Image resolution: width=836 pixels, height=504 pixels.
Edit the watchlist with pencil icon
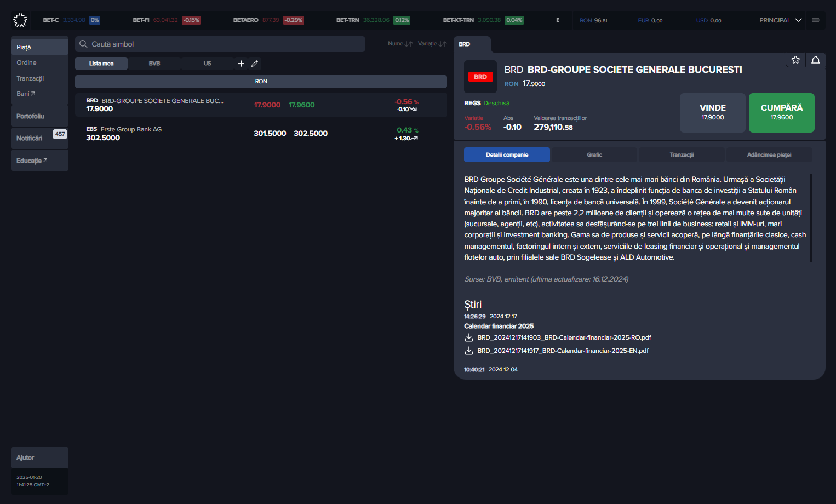tap(255, 64)
